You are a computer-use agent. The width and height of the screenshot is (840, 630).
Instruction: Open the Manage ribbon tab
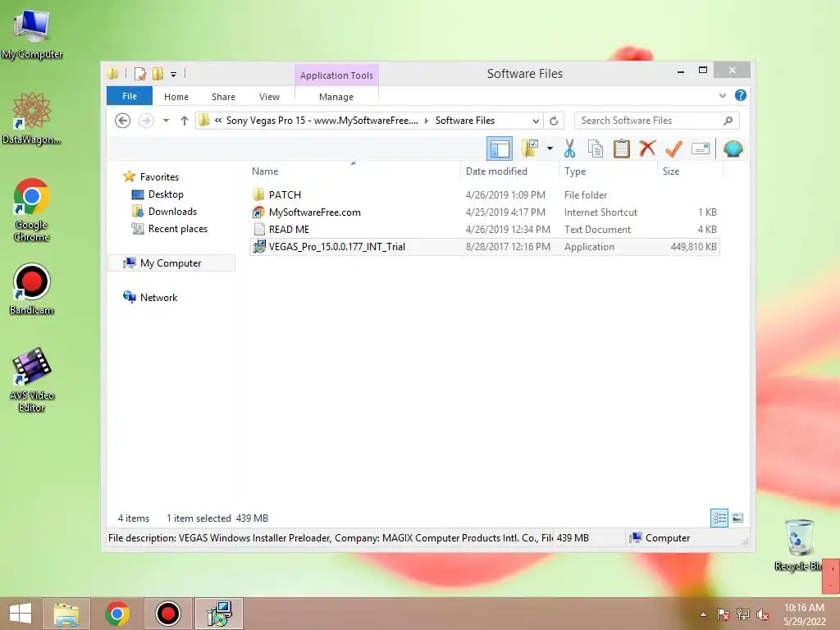336,97
